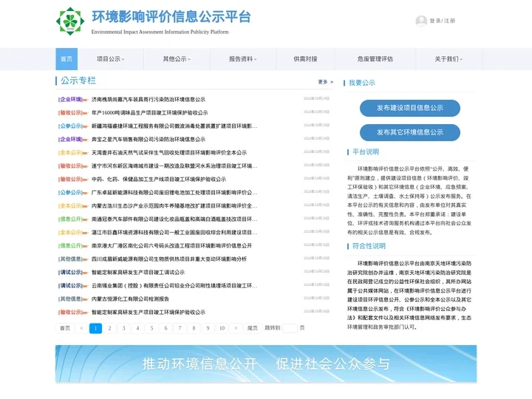Click the user avatar icon
The image size is (532, 399).
[x=421, y=21]
